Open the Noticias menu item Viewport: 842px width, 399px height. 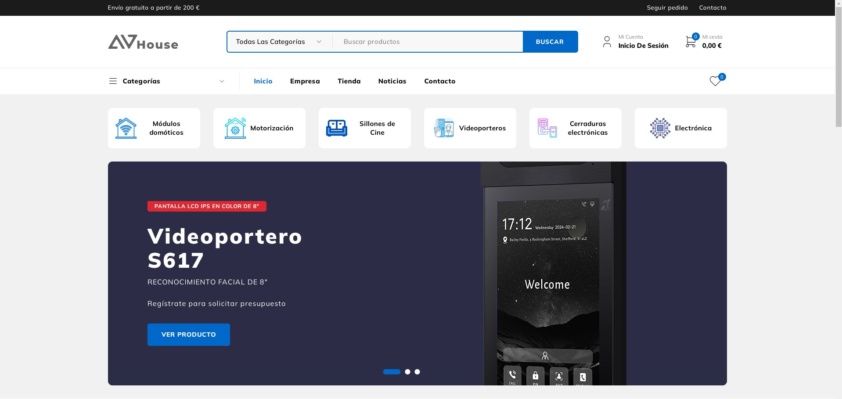(x=392, y=81)
